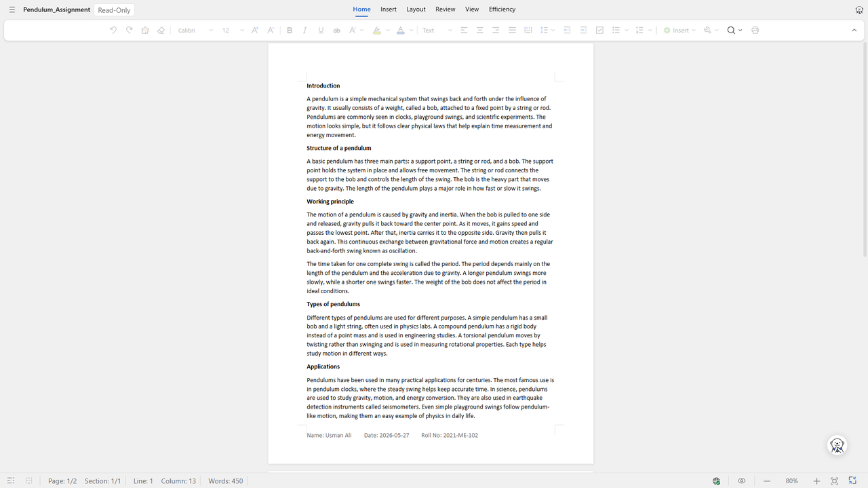Expand the line spacing options arrow
The image size is (868, 488).
553,31
